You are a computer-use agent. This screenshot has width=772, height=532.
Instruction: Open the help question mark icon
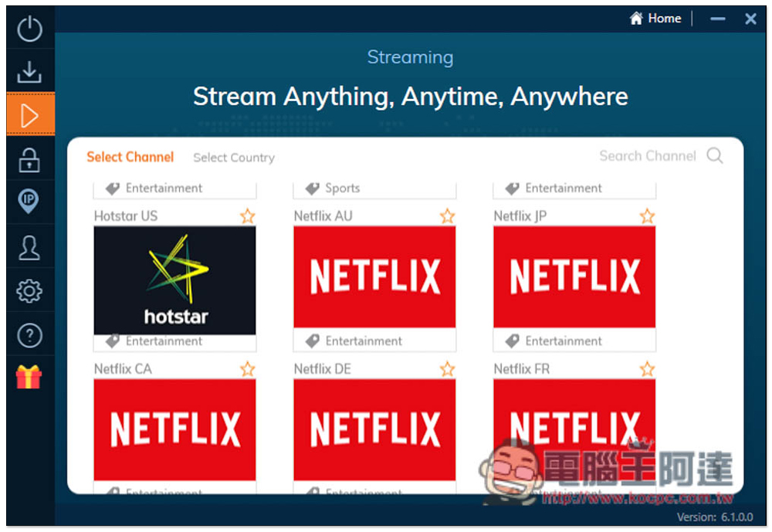[x=29, y=335]
